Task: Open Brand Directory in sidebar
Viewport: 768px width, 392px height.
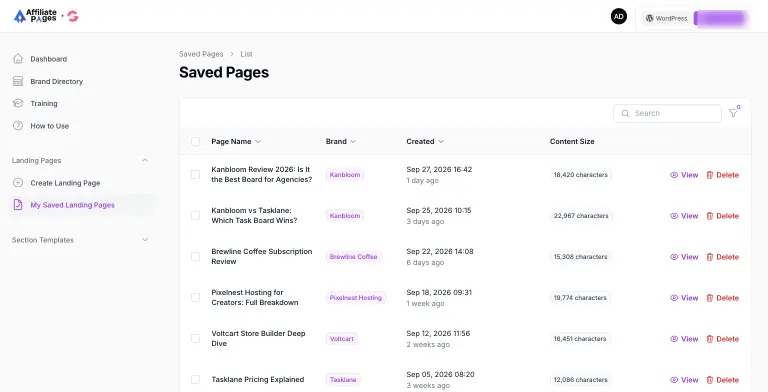Action: pyautogui.click(x=56, y=81)
